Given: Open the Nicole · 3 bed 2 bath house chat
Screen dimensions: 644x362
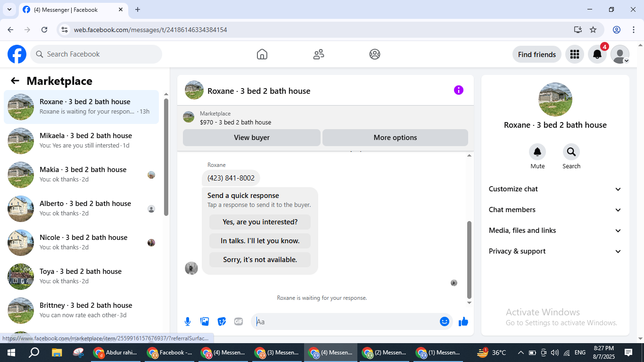Looking at the screenshot, I should coord(82,243).
